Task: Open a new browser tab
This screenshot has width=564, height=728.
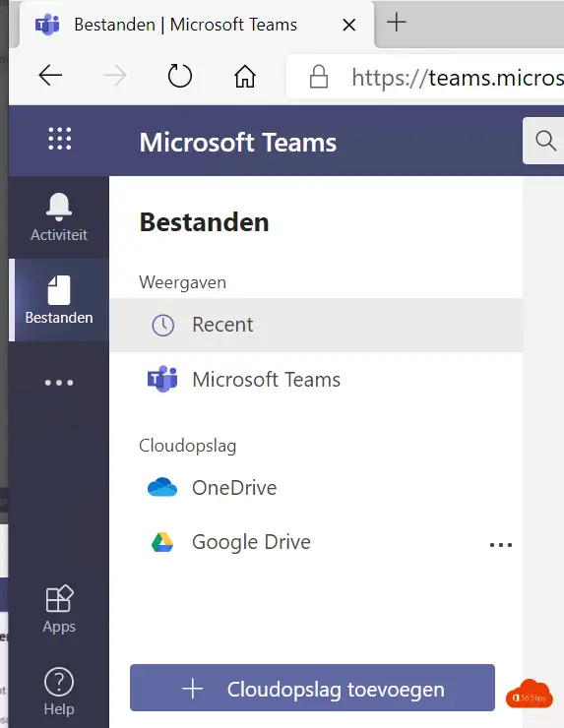Action: pos(397,23)
